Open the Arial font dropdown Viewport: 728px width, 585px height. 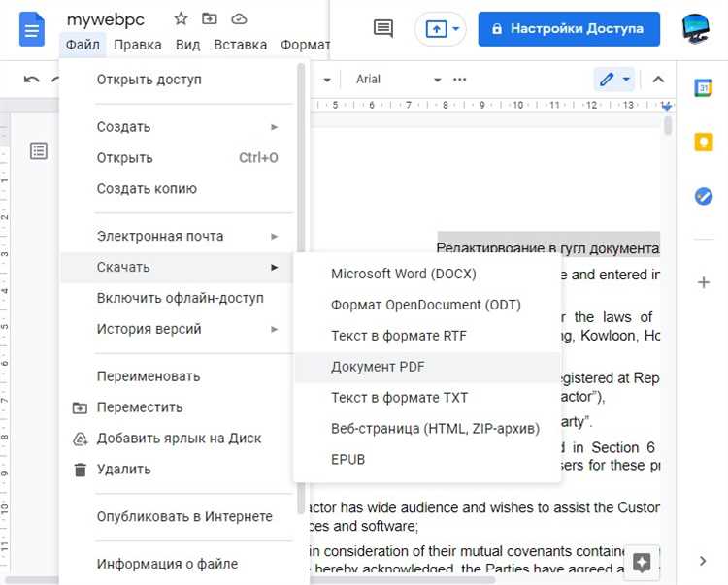pyautogui.click(x=398, y=80)
